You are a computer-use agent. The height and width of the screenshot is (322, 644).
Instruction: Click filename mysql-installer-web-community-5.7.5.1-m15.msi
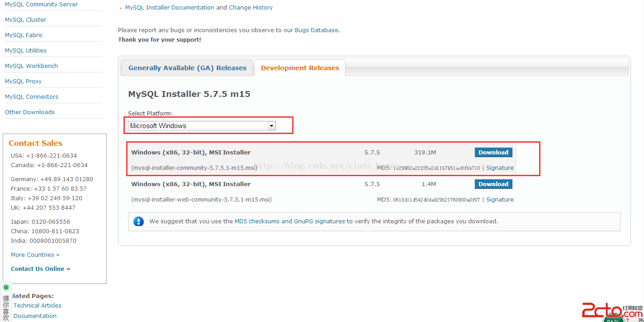[x=201, y=199]
